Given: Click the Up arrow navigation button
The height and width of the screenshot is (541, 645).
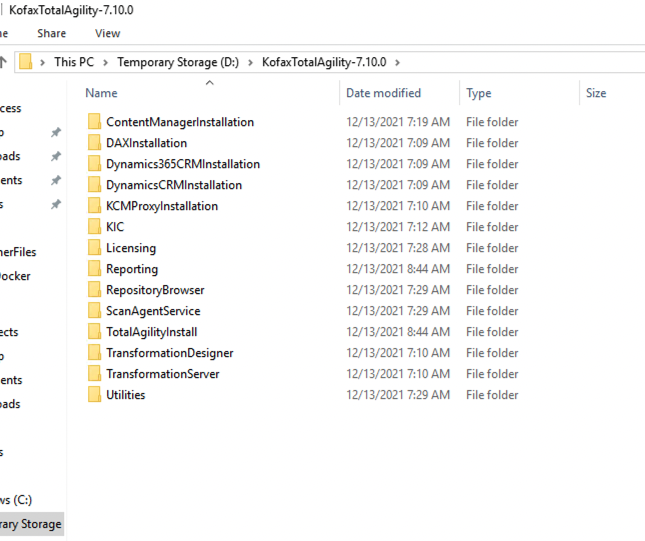Looking at the screenshot, I should click(x=3, y=62).
